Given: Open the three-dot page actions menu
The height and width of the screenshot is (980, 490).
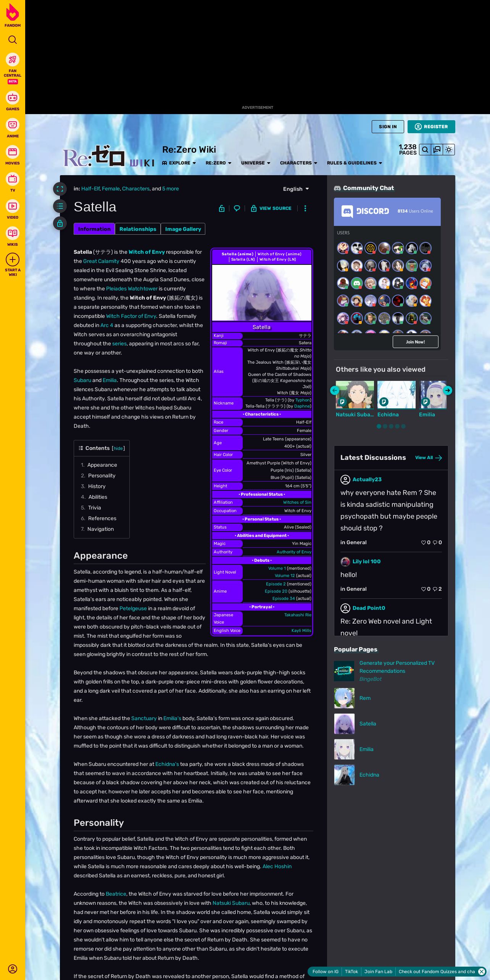Looking at the screenshot, I should coord(305,208).
